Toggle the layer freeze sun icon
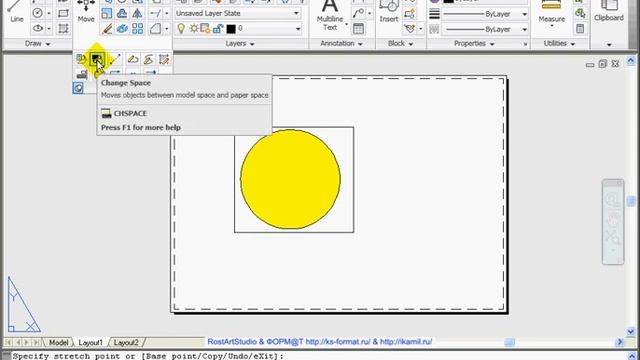Image resolution: width=640 pixels, height=360 pixels. (x=194, y=29)
